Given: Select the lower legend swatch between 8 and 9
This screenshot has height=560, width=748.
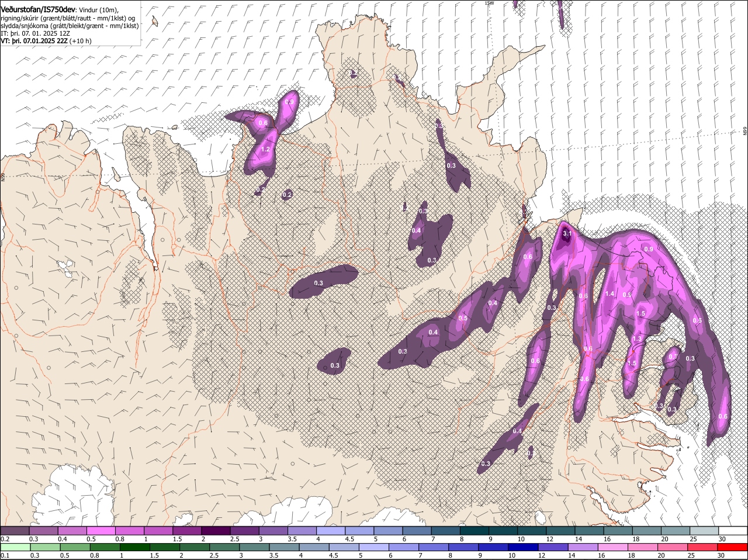Looking at the screenshot, I should pyautogui.click(x=463, y=548).
